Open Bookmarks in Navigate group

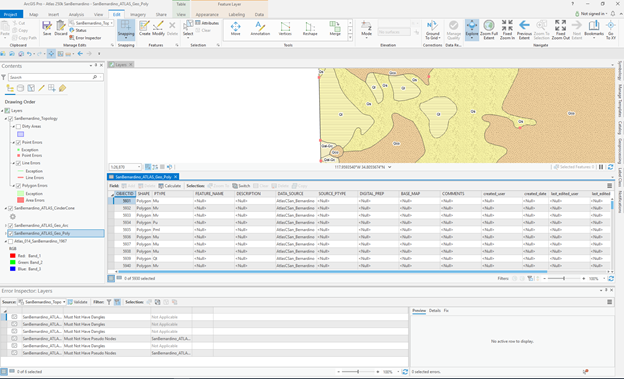(594, 29)
